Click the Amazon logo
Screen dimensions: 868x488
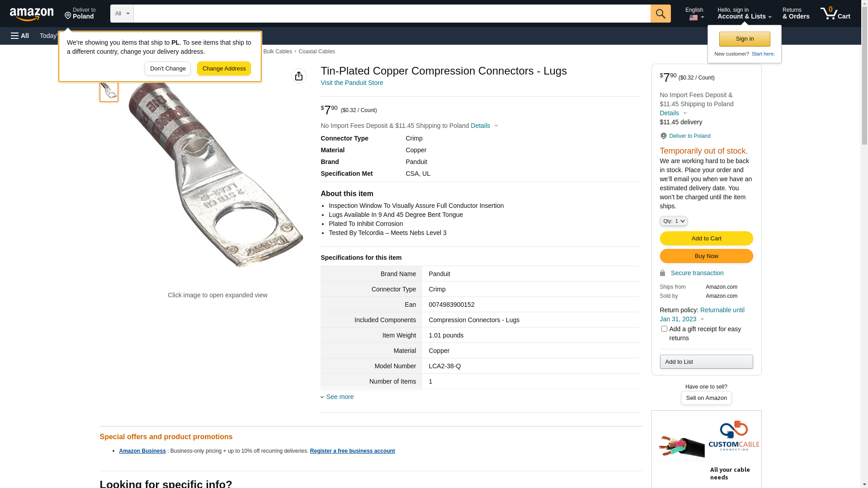(x=32, y=14)
